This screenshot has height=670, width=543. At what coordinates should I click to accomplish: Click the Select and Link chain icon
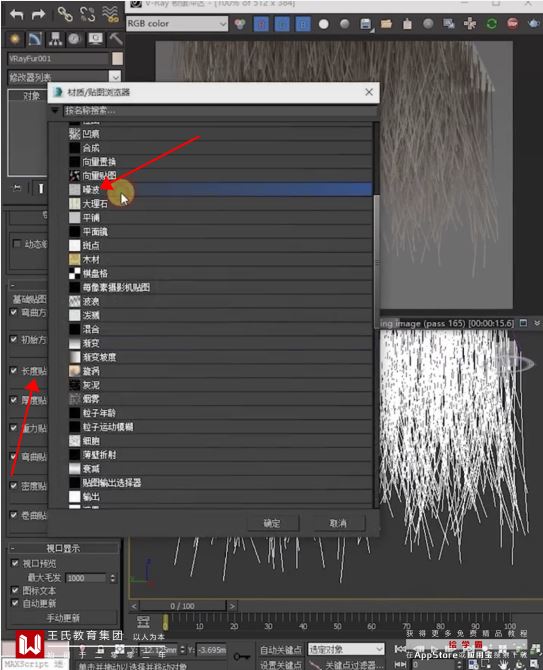coord(65,15)
